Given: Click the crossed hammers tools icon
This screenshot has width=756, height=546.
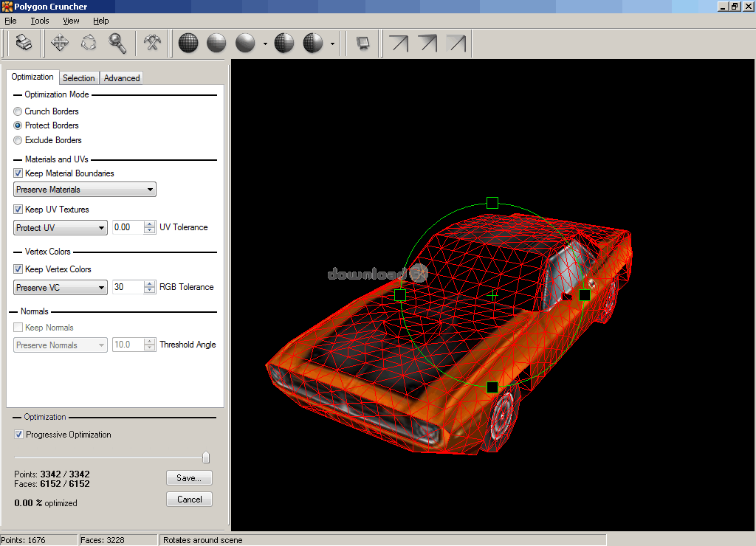Looking at the screenshot, I should point(152,43).
